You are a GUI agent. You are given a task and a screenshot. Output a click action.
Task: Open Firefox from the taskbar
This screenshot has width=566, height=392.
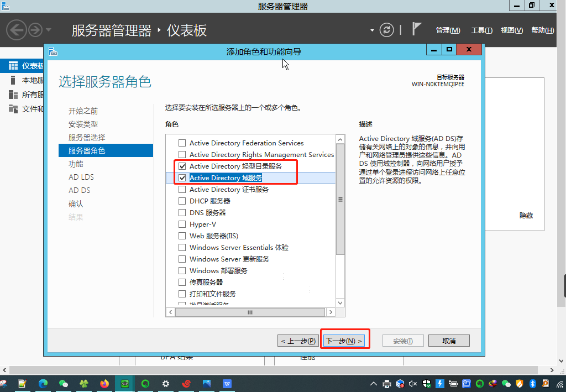tap(104, 384)
